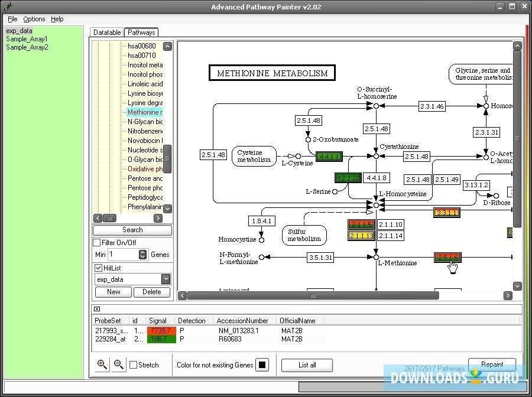
Task: Click the green Signal cell 106,7
Action: (x=161, y=339)
